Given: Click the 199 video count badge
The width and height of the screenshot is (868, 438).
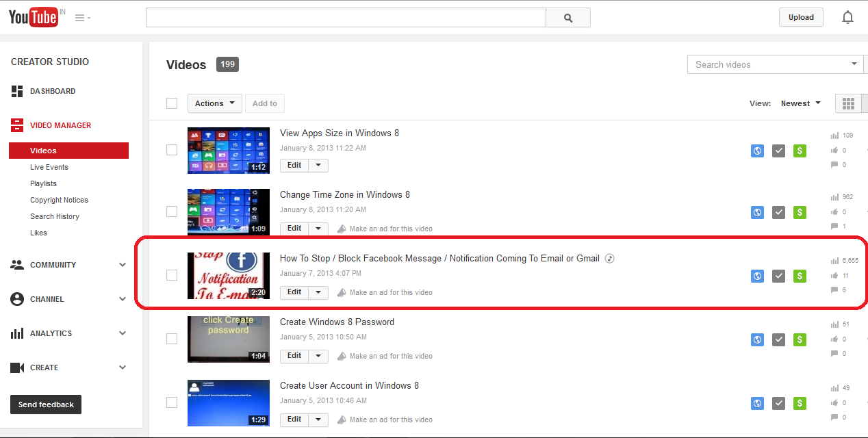Looking at the screenshot, I should pyautogui.click(x=227, y=64).
